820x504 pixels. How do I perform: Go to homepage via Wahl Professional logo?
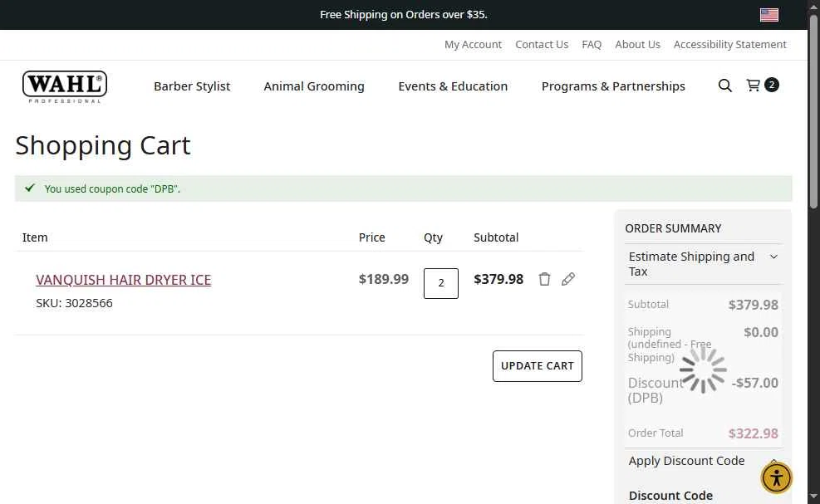(x=65, y=87)
